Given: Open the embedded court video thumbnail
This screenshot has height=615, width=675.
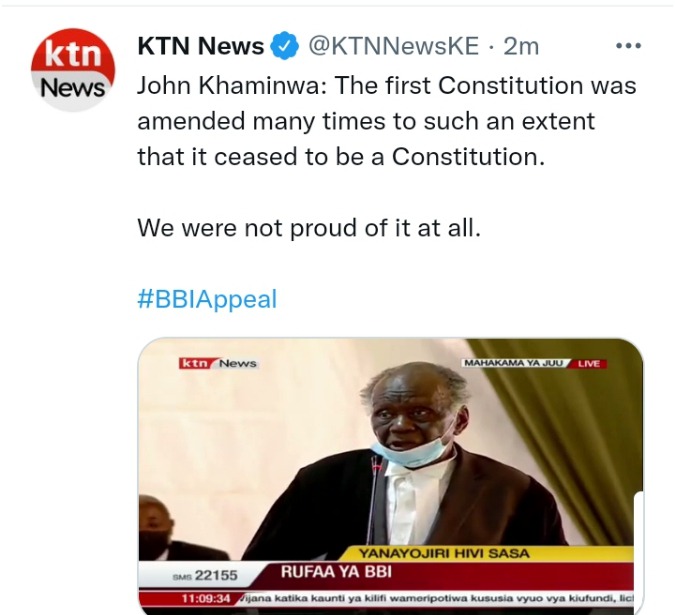Looking at the screenshot, I should pyautogui.click(x=390, y=476).
